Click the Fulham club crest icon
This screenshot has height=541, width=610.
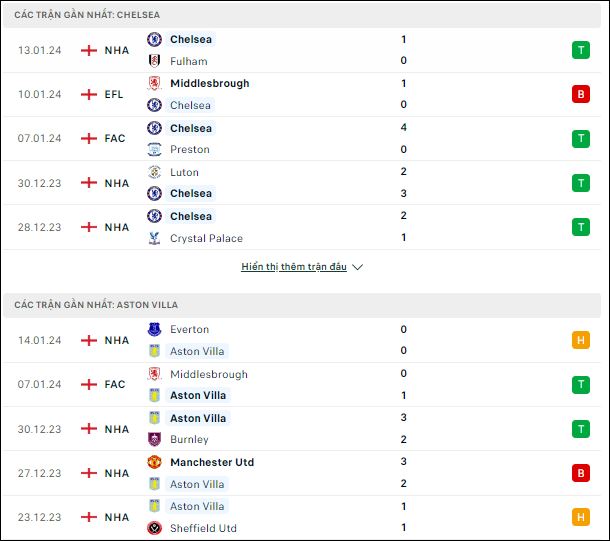(x=154, y=61)
